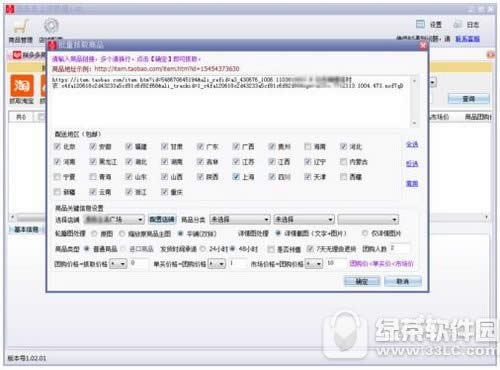Open 商品管理 shopping cart icon

[x=21, y=27]
